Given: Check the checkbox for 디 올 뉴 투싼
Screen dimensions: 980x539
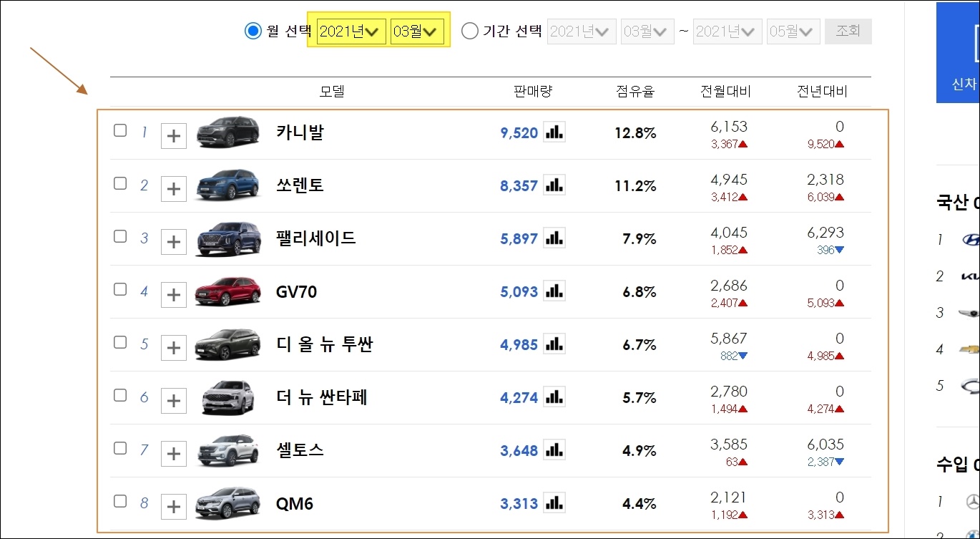Looking at the screenshot, I should 120,342.
